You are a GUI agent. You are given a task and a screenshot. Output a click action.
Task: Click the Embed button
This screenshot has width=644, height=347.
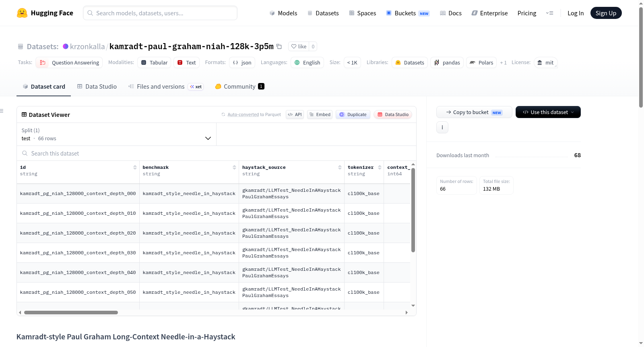[x=320, y=114]
